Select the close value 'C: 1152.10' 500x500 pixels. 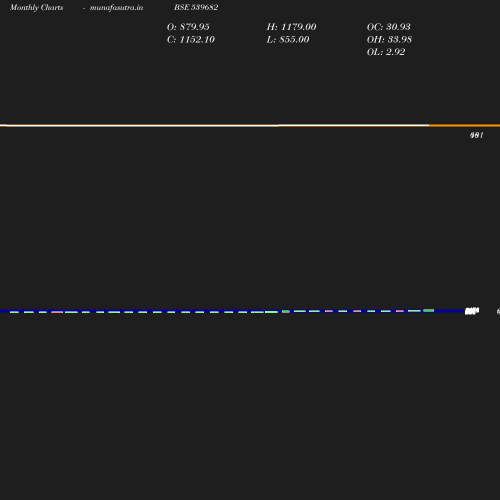click(x=191, y=40)
